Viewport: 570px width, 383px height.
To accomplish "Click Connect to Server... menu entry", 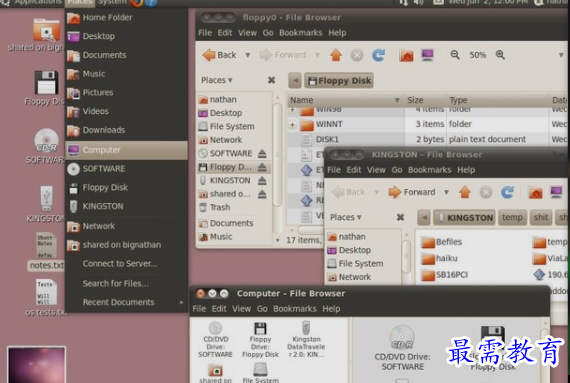I will coord(126,264).
